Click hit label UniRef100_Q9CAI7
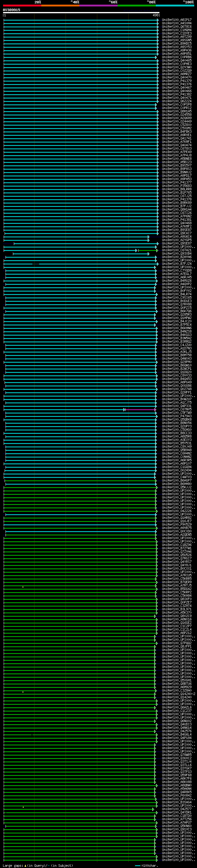 click(x=177, y=233)
